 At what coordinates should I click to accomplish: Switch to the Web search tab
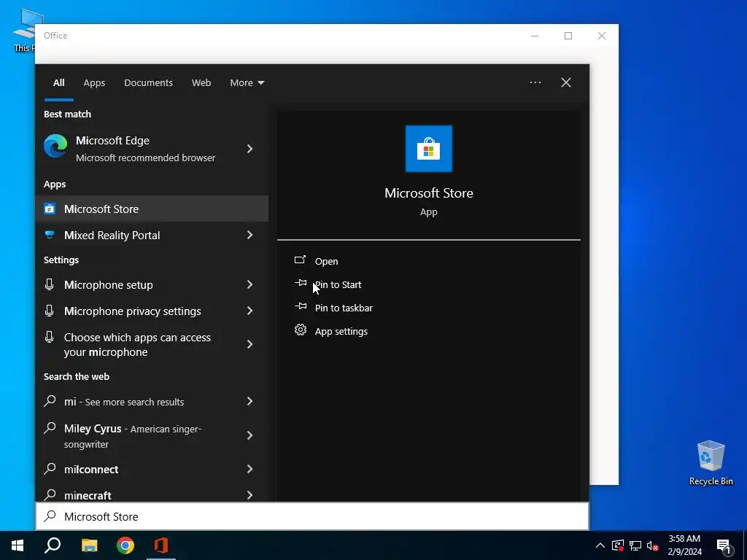tap(201, 83)
